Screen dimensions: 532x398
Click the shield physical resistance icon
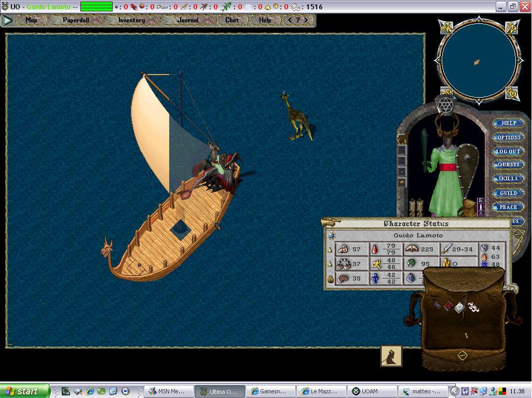pyautogui.click(x=484, y=248)
